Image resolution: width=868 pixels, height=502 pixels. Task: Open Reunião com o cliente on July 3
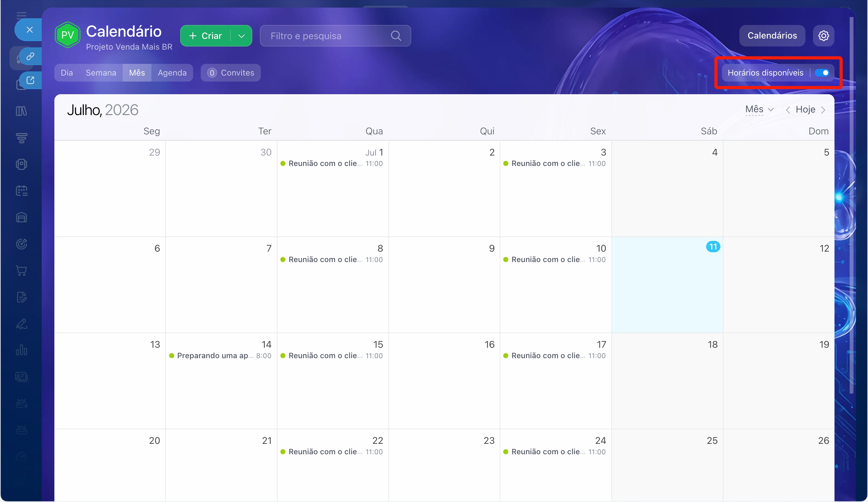pyautogui.click(x=554, y=164)
